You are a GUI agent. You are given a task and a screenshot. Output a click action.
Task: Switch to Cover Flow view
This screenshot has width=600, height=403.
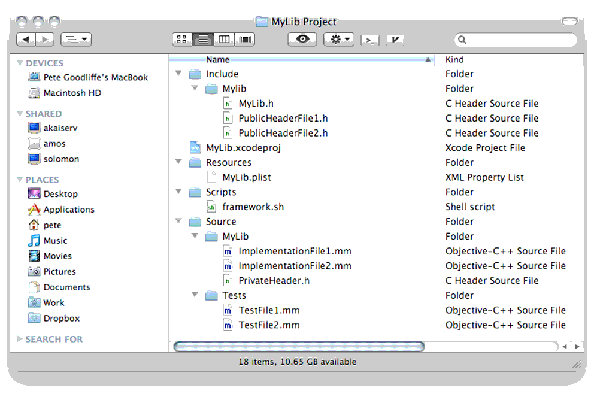pyautogui.click(x=245, y=39)
